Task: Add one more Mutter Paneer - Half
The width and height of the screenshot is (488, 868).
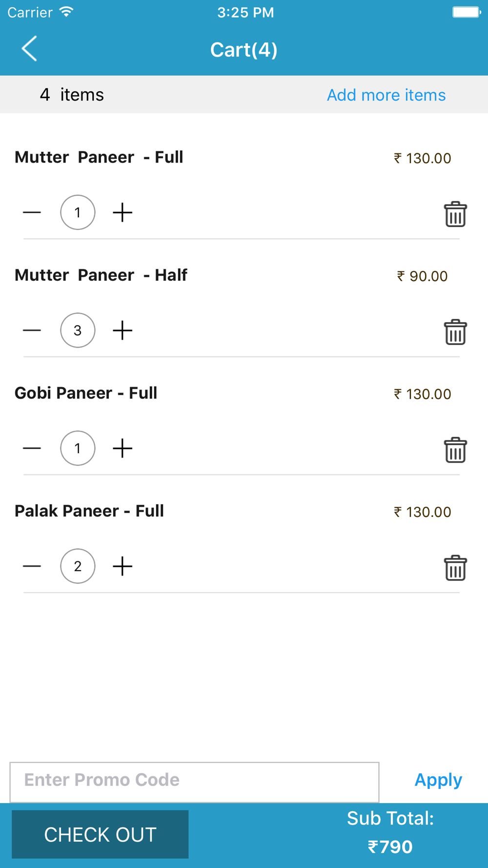Action: 122,331
